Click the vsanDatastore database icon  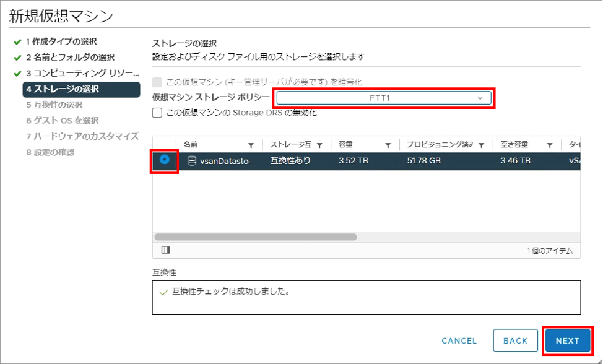191,161
